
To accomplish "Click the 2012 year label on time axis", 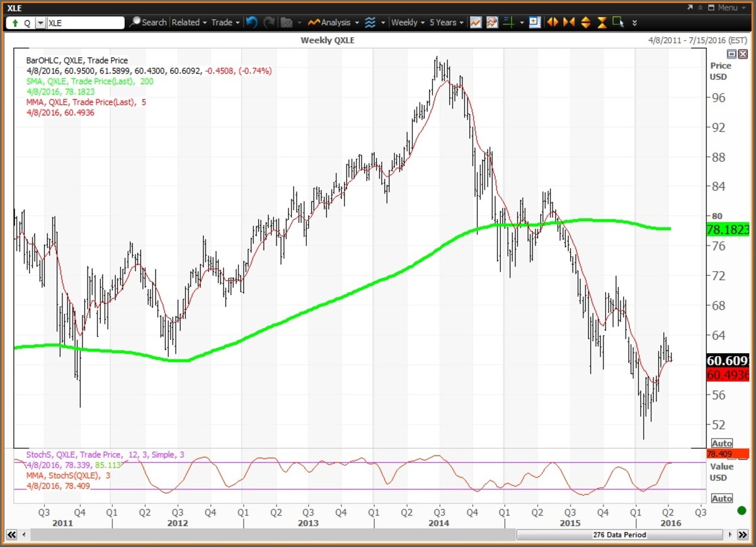I will (177, 523).
